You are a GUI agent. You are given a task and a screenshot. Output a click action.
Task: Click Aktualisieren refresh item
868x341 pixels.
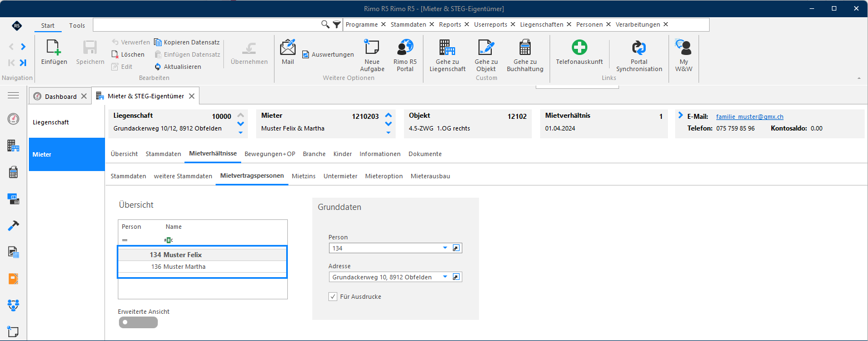[178, 67]
